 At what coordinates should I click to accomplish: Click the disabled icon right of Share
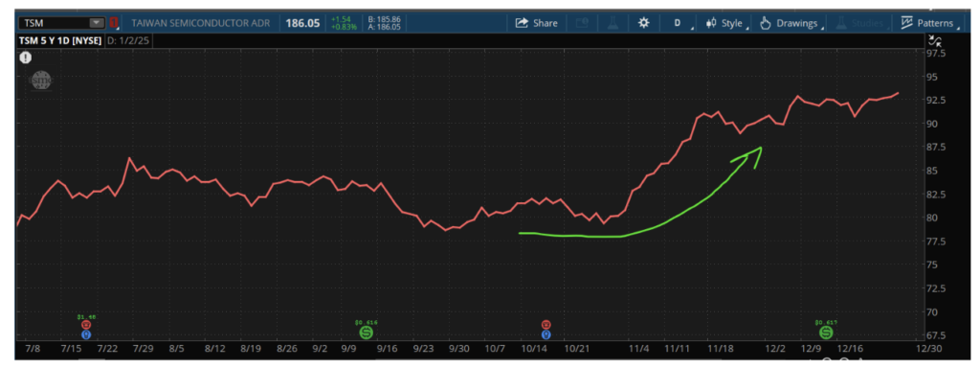(x=582, y=23)
